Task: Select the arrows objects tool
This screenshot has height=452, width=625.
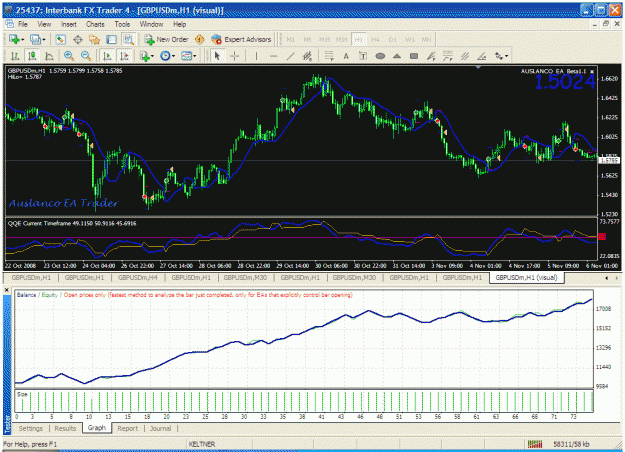Action: 499,56
